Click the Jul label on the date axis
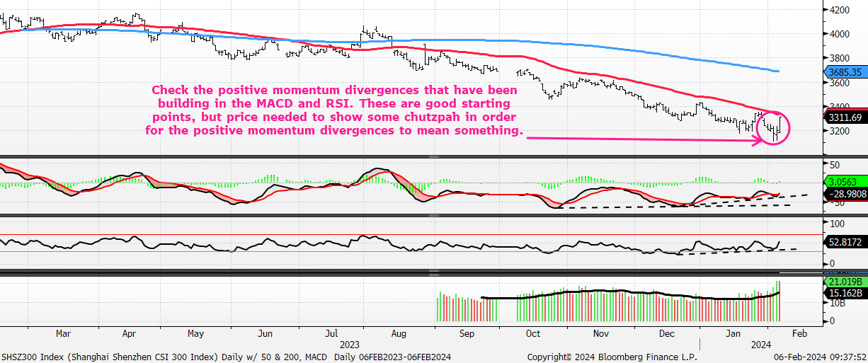The image size is (868, 363). (331, 332)
